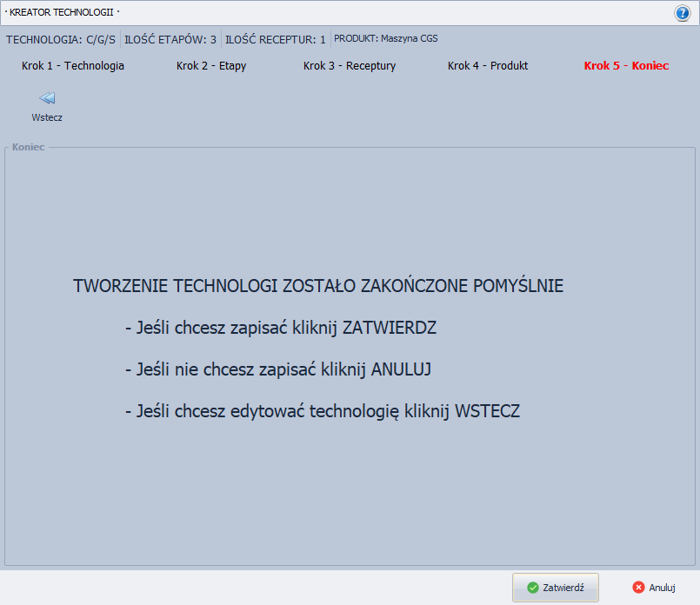Click the Koniec group box heading
Viewport: 700px width, 605px height.
[28, 147]
